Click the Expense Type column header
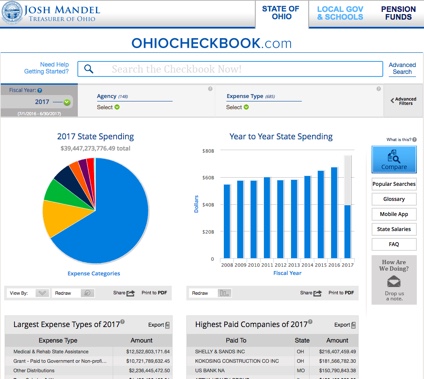 pos(58,340)
